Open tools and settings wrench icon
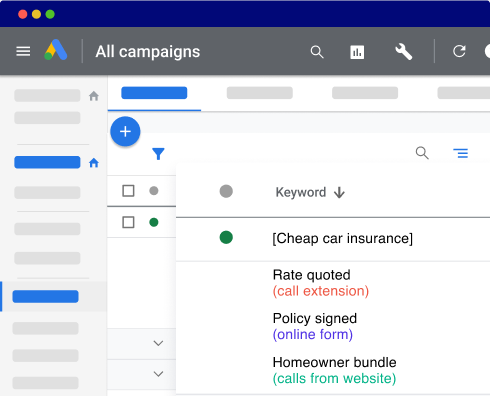 point(404,52)
